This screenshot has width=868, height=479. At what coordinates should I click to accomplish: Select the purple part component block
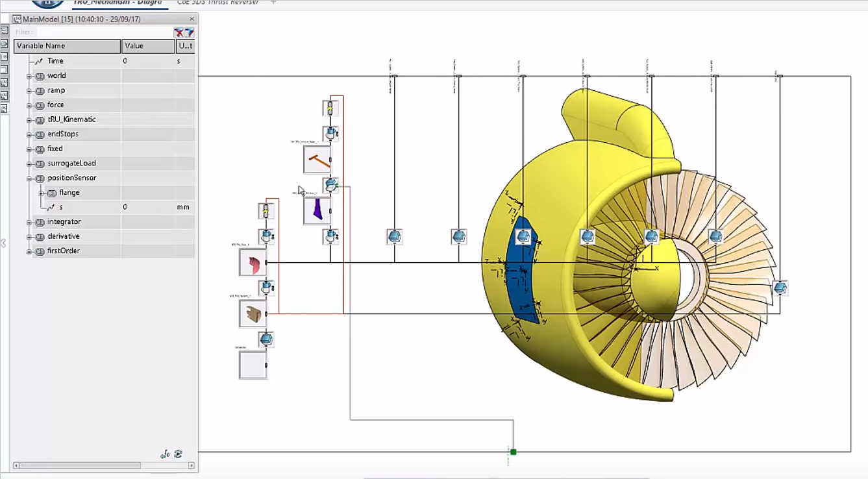(x=317, y=211)
